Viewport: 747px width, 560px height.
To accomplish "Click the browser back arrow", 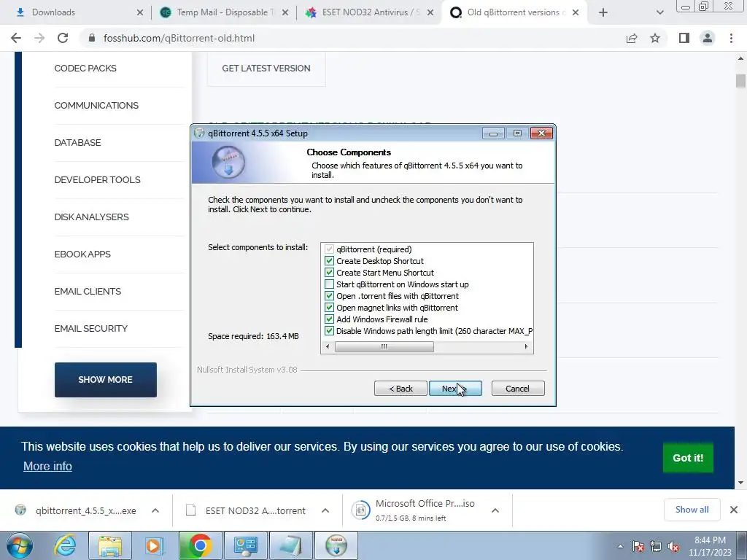I will (x=16, y=38).
